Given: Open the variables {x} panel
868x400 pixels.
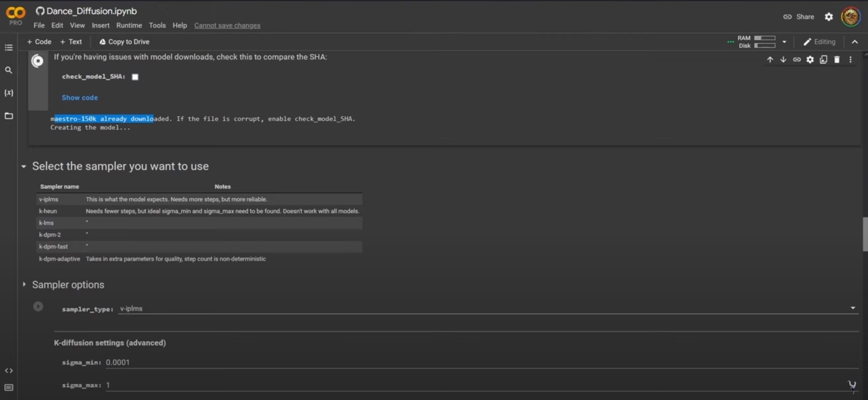Looking at the screenshot, I should pos(9,93).
